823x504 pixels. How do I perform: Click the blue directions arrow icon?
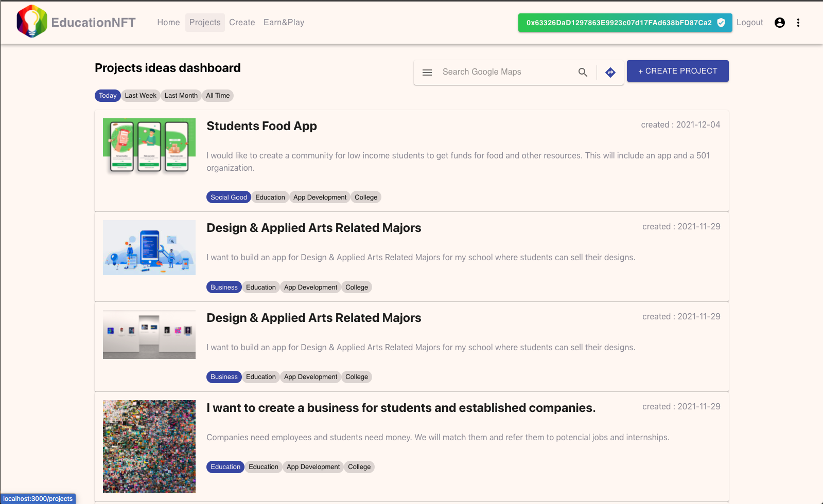pyautogui.click(x=610, y=73)
